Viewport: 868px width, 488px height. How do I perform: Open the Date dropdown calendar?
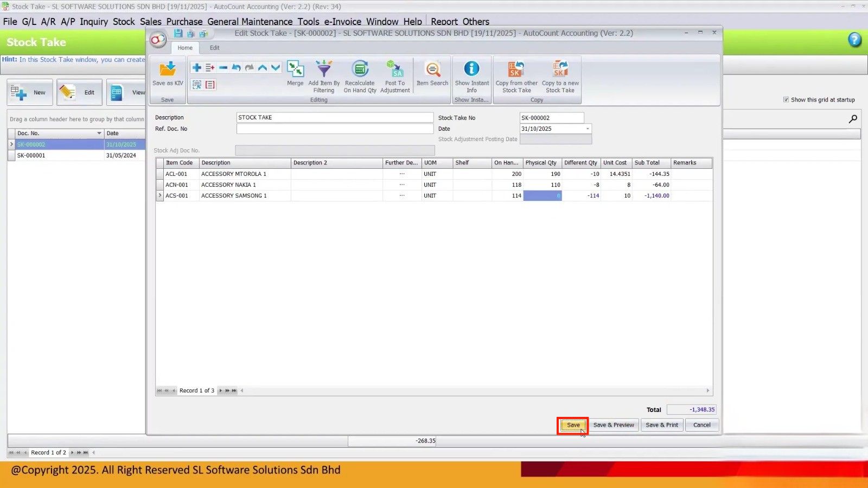[x=587, y=129]
